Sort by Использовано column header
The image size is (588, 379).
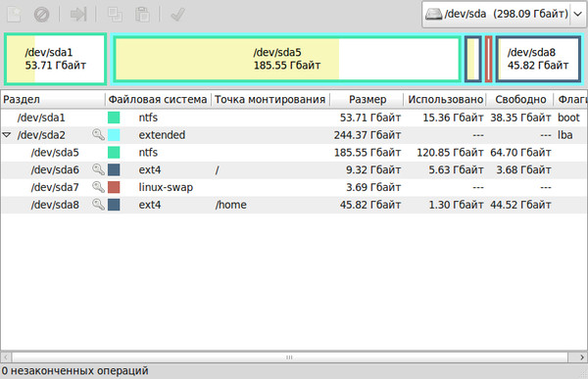tap(445, 99)
